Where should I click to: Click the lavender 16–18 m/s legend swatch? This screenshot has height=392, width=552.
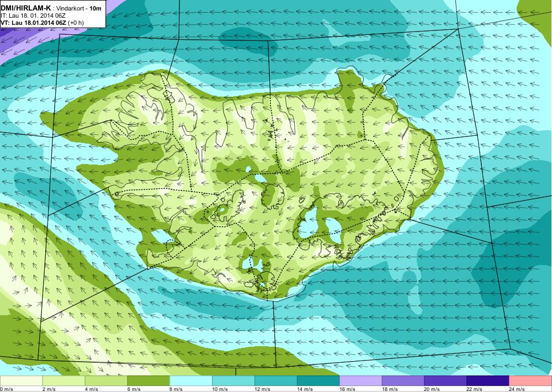360,381
